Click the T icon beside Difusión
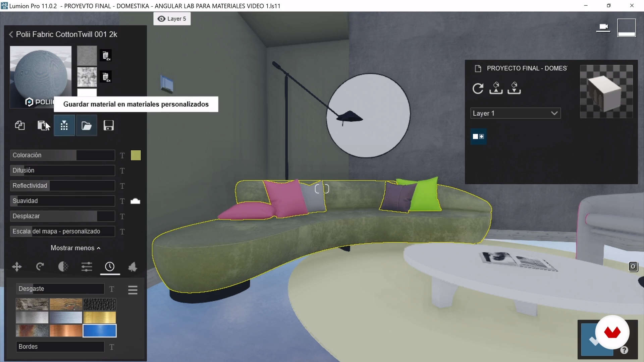The height and width of the screenshot is (362, 644). (x=122, y=171)
